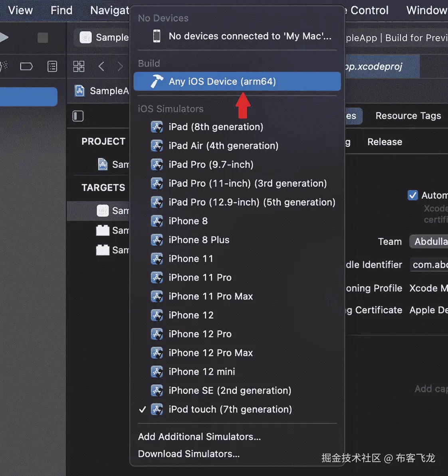Select the third target with test-bundle icon
448x476 pixels.
coord(113,250)
